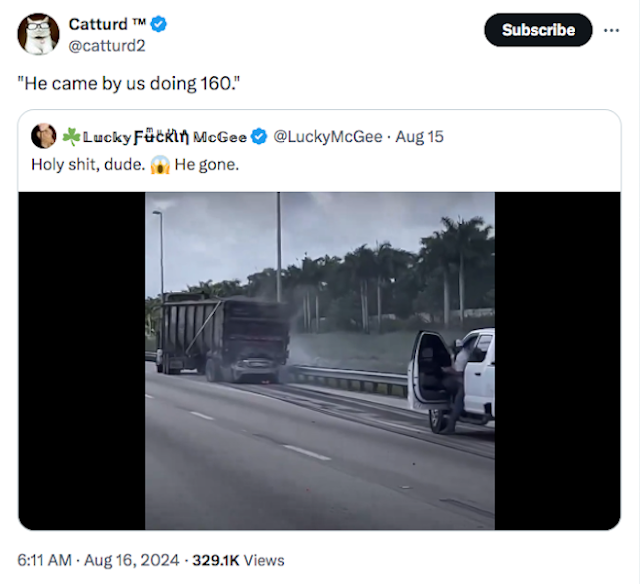Image resolution: width=640 pixels, height=584 pixels.
Task: Click "He gone." in the quoted tweet
Action: coord(207,164)
